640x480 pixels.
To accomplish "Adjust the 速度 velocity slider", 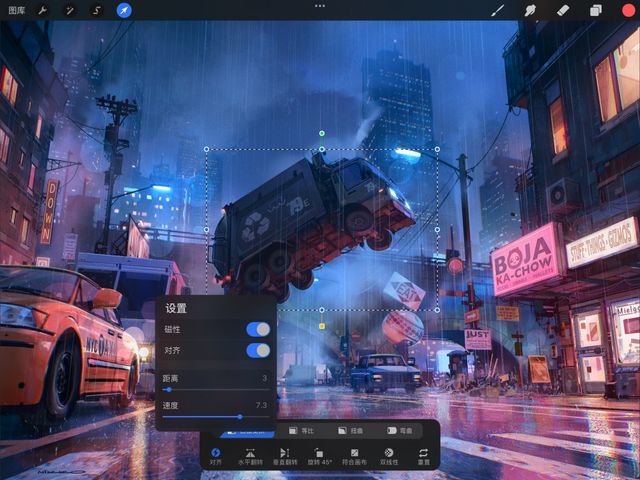I will (216, 417).
